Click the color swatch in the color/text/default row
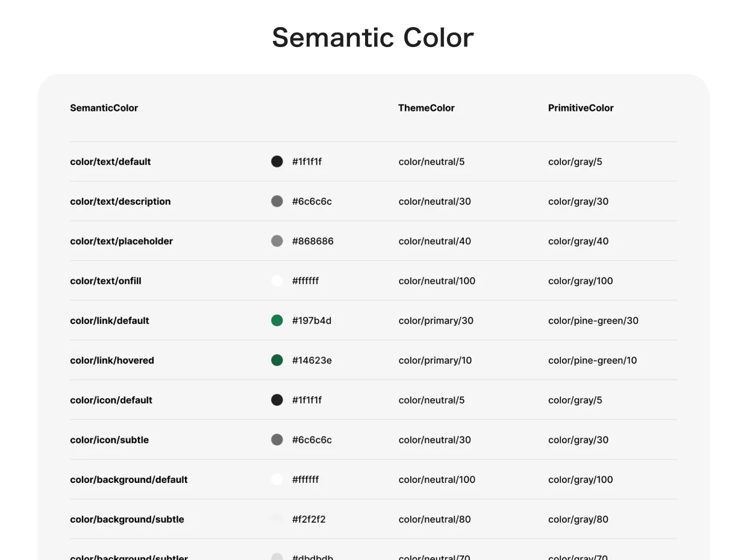The width and height of the screenshot is (747, 560). click(277, 161)
